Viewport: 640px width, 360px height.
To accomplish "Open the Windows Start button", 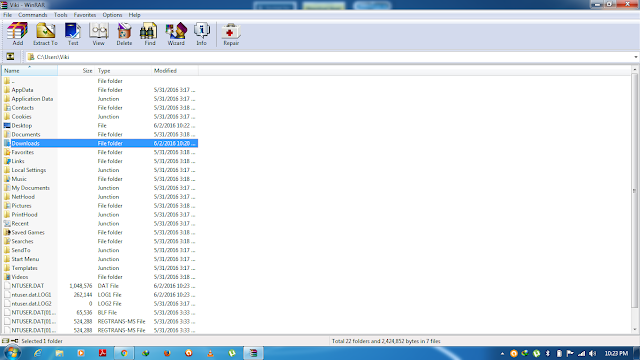I will point(11,353).
